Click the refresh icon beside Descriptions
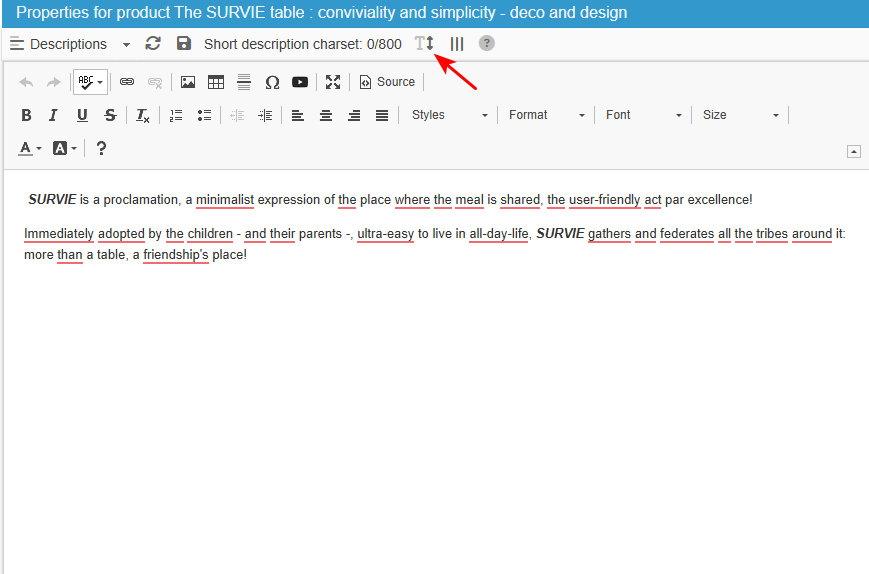This screenshot has height=574, width=869. [x=153, y=44]
